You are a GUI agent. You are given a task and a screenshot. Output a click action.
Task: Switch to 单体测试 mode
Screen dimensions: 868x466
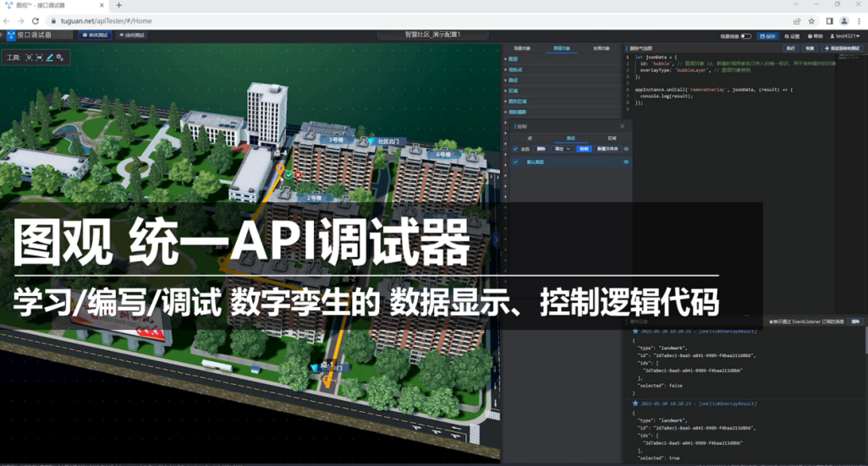click(95, 35)
